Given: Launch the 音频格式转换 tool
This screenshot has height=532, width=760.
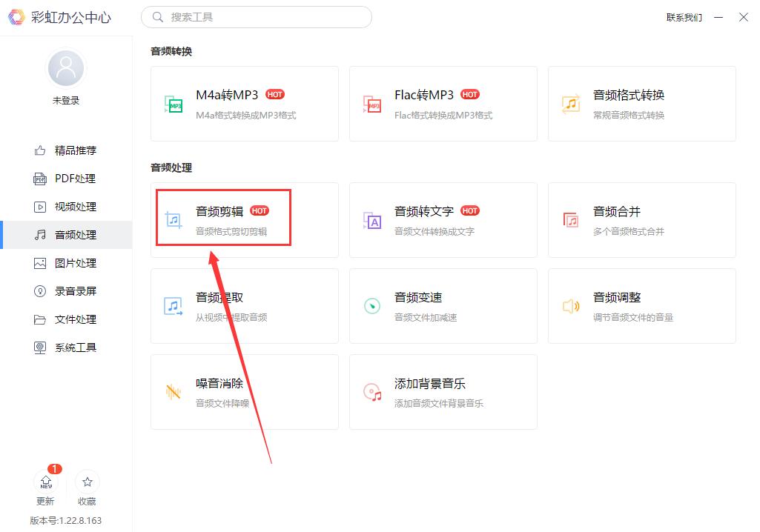Looking at the screenshot, I should click(641, 104).
